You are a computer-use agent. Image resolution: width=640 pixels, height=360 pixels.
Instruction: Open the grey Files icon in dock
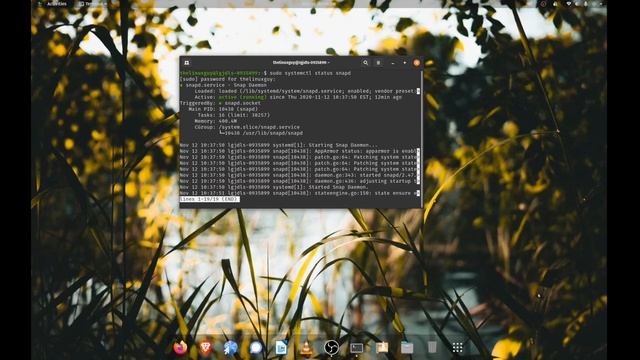point(407,347)
